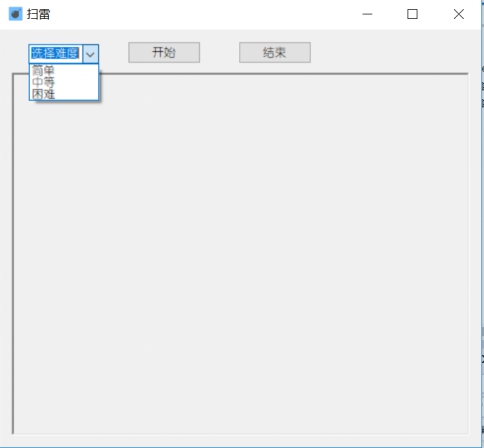Collapse the difficulty list via chevron arrow
The height and width of the screenshot is (448, 484).
point(90,54)
